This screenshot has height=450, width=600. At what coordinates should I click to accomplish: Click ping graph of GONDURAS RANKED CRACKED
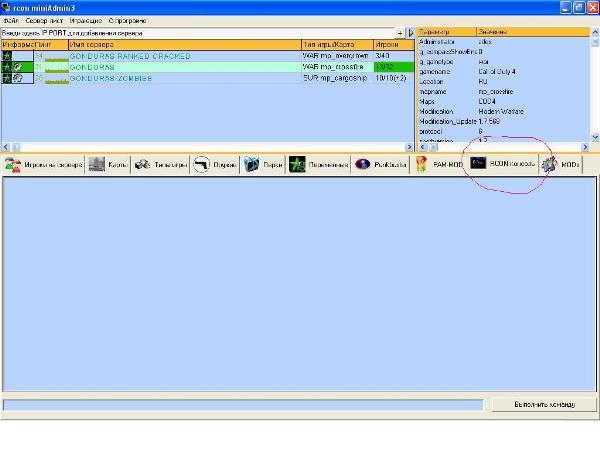click(x=57, y=58)
